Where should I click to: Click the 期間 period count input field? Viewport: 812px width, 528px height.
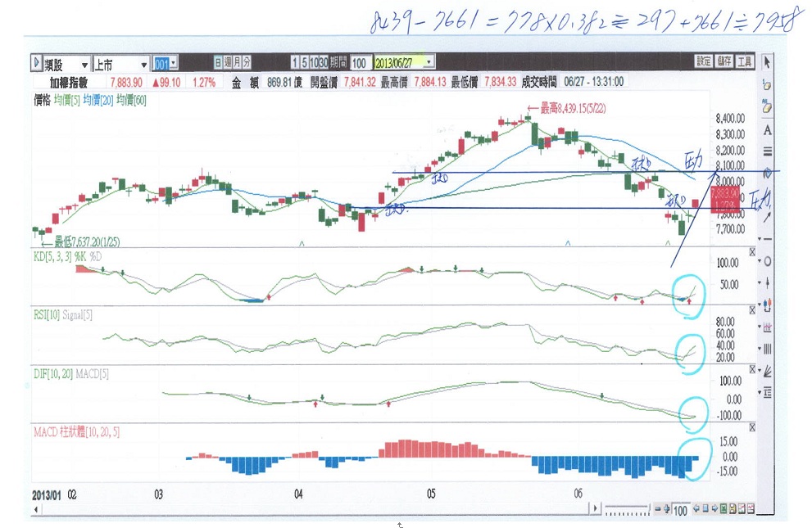tap(360, 63)
